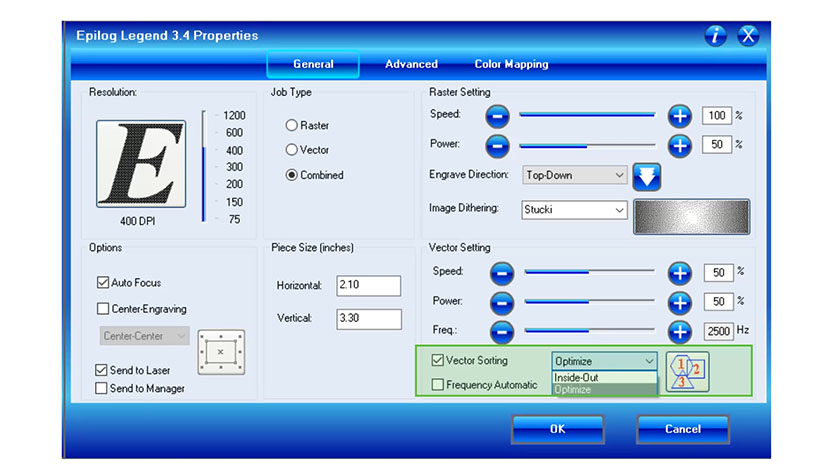The image size is (830, 473).
Task: Decrease raster speed with minus button
Action: tap(498, 116)
